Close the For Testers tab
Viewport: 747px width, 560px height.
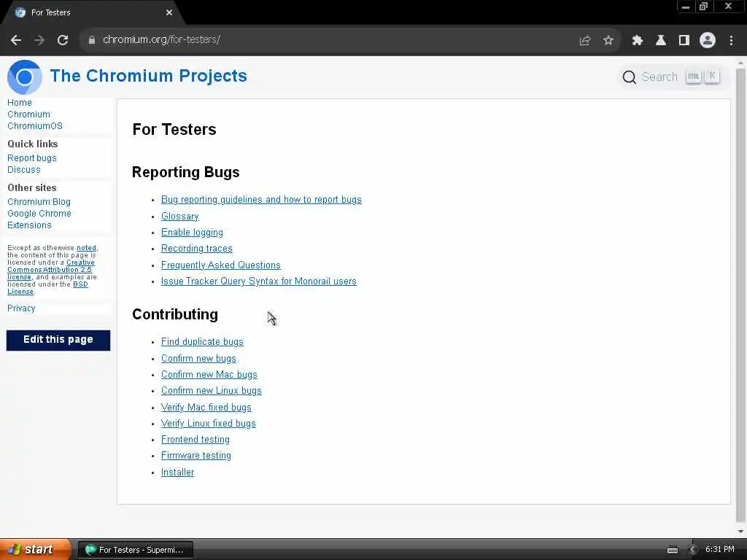tap(169, 12)
